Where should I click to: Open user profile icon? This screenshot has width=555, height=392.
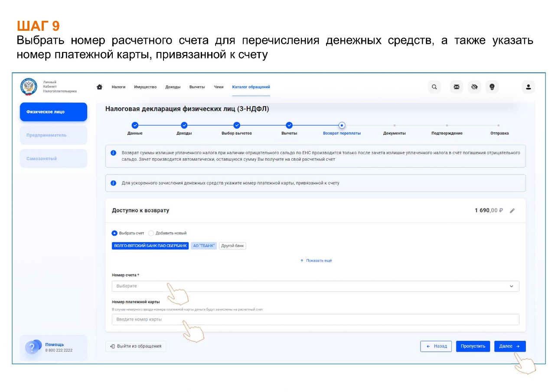(x=528, y=87)
